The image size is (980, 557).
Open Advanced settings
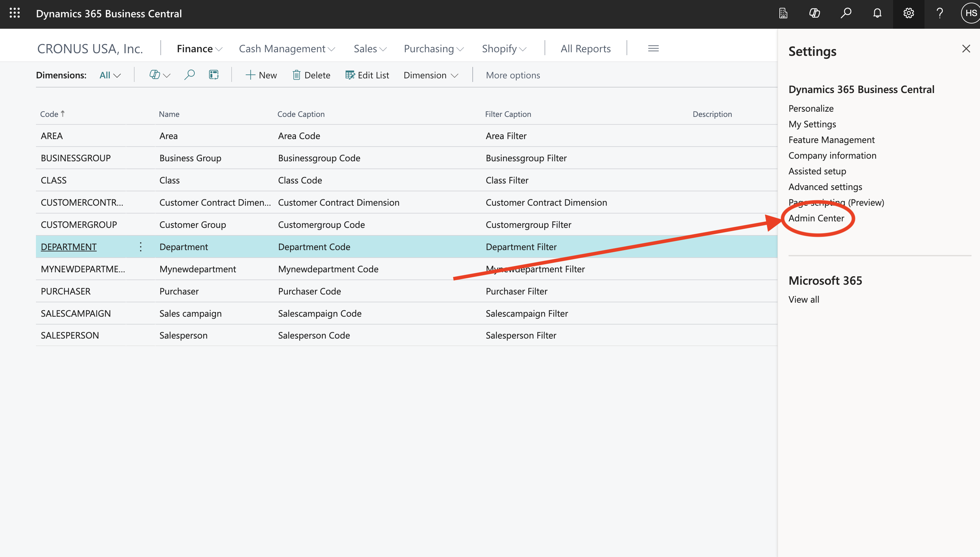825,187
